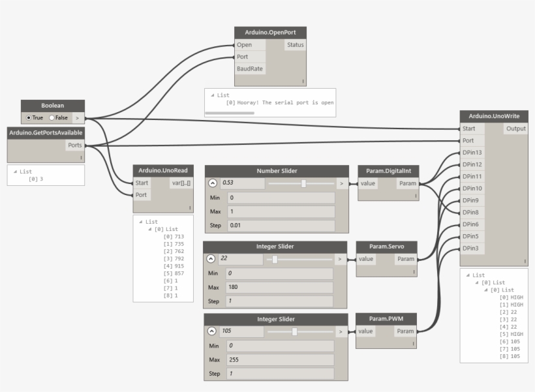Collapse the List under Arduino.GetPortsAvailable preview
This screenshot has width=535, height=392.
point(15,172)
